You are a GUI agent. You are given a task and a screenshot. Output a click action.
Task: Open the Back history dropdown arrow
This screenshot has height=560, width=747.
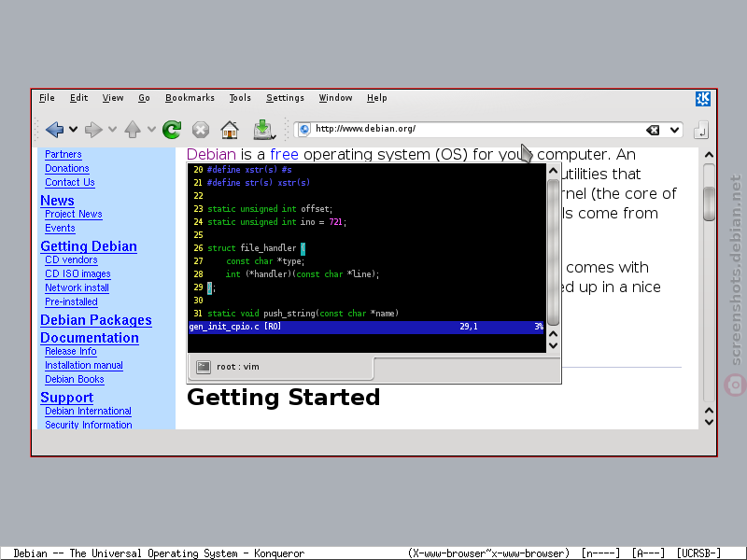tap(73, 129)
